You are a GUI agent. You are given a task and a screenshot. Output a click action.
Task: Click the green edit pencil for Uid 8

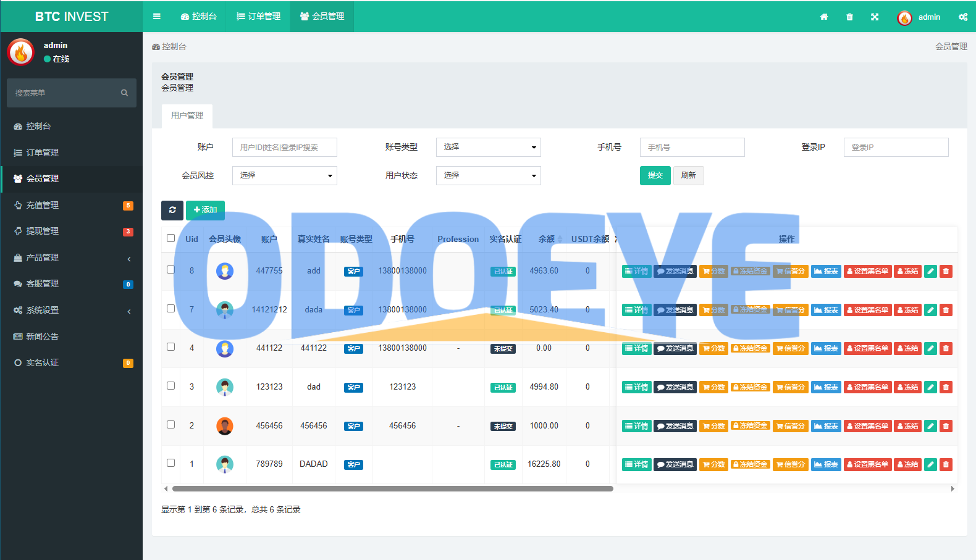[930, 271]
